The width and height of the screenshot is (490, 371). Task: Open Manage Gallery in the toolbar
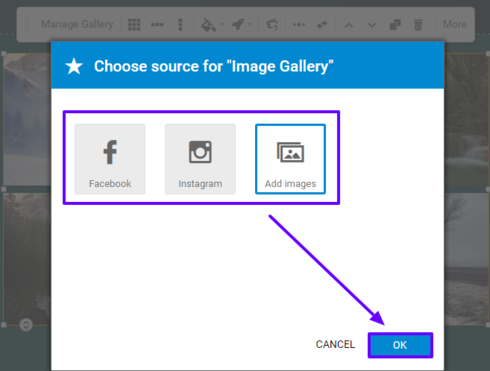(77, 24)
